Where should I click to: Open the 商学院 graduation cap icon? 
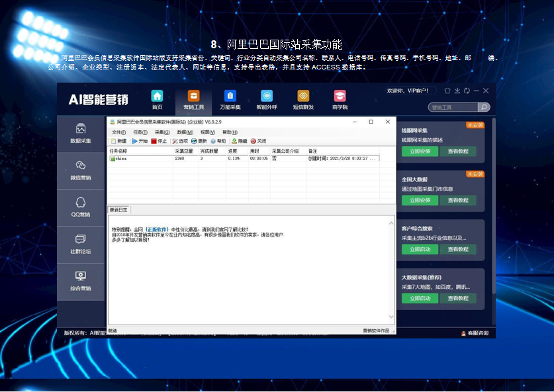pos(340,96)
